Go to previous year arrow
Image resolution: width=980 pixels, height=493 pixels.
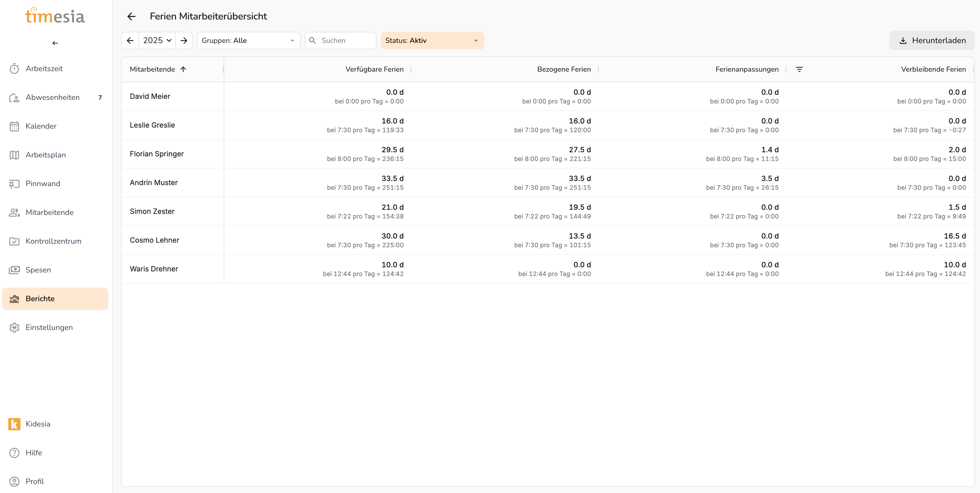(x=130, y=40)
